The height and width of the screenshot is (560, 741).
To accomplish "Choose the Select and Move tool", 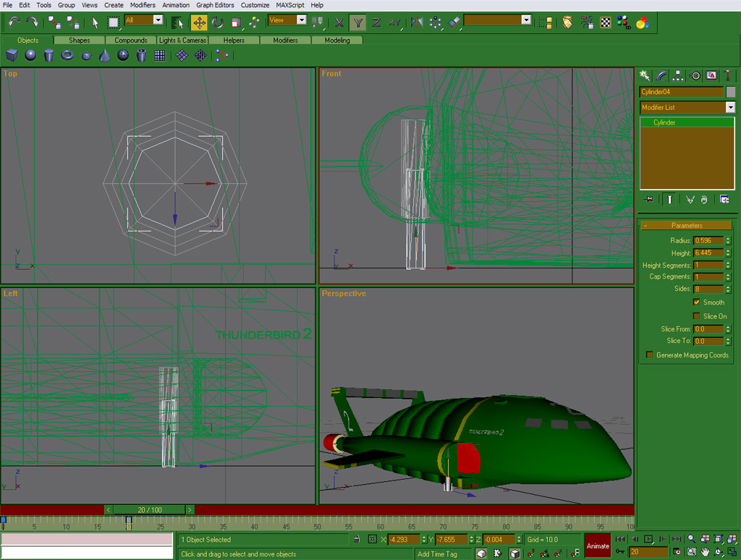I will 199,22.
